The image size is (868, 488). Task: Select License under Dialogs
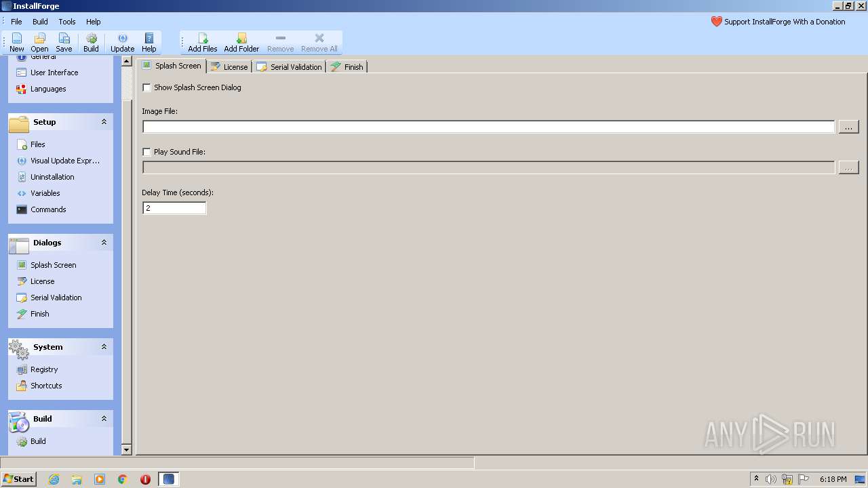point(35,281)
